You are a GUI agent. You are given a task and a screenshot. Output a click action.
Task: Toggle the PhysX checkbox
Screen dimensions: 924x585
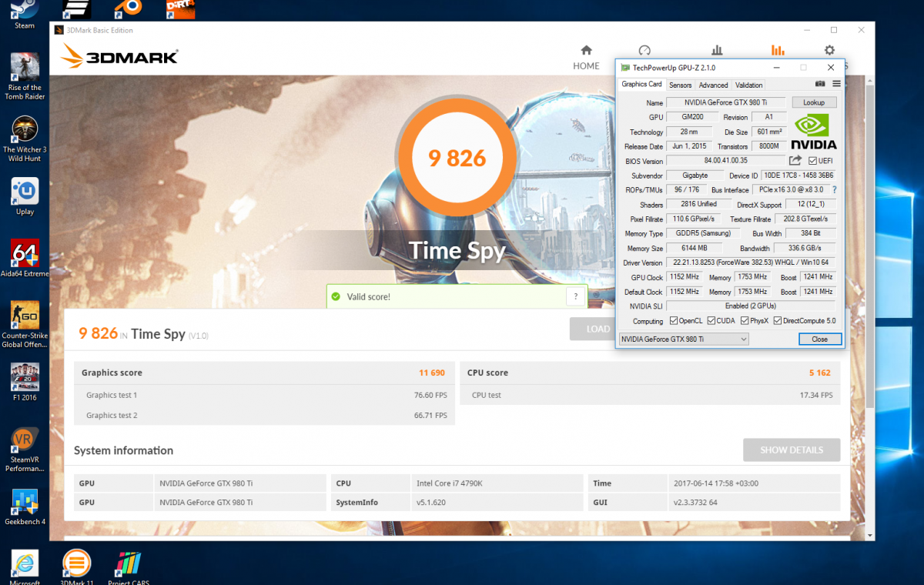pyautogui.click(x=744, y=321)
